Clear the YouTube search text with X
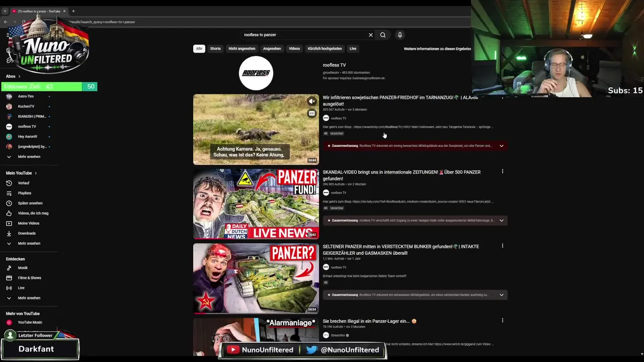The image size is (644, 362). click(371, 35)
